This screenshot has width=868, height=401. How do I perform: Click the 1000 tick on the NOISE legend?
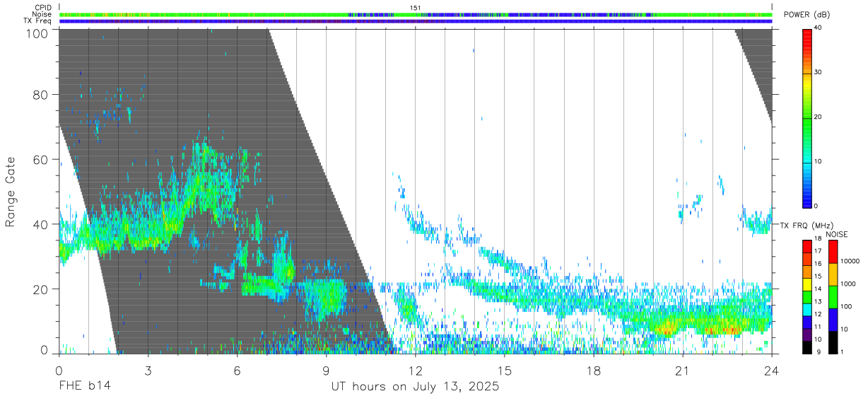pos(849,284)
